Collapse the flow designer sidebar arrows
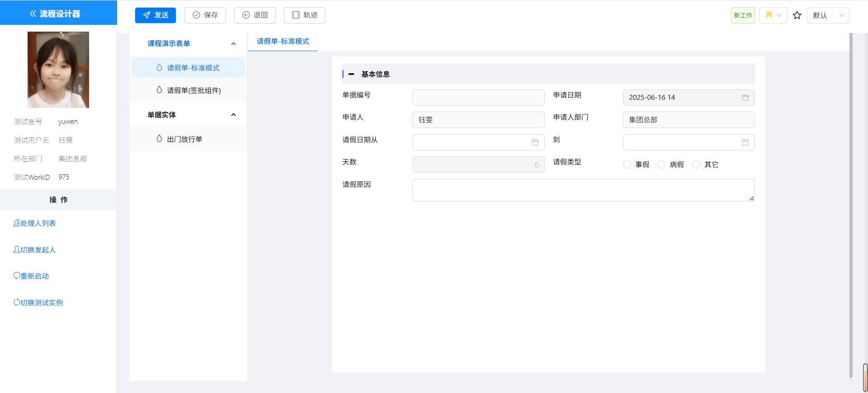The image size is (868, 393). 33,14
